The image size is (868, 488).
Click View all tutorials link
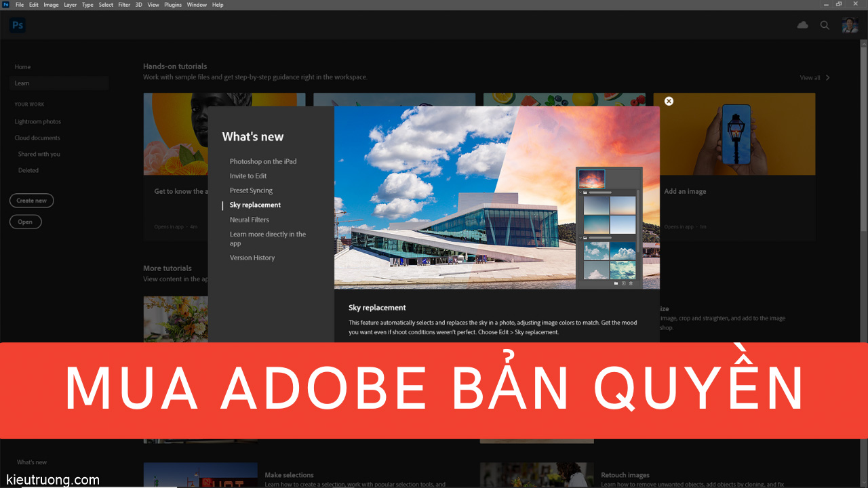pyautogui.click(x=810, y=78)
